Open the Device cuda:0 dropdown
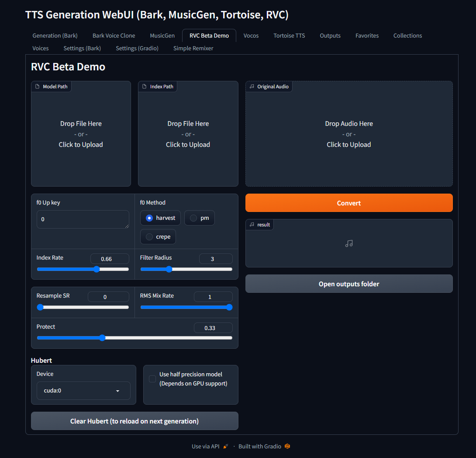Viewport: 476px width, 458px height. [x=83, y=391]
